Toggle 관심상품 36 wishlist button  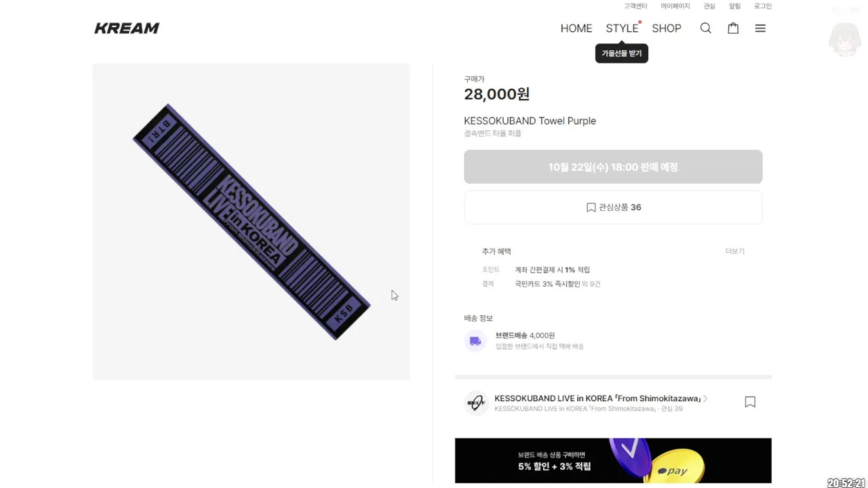coord(613,207)
